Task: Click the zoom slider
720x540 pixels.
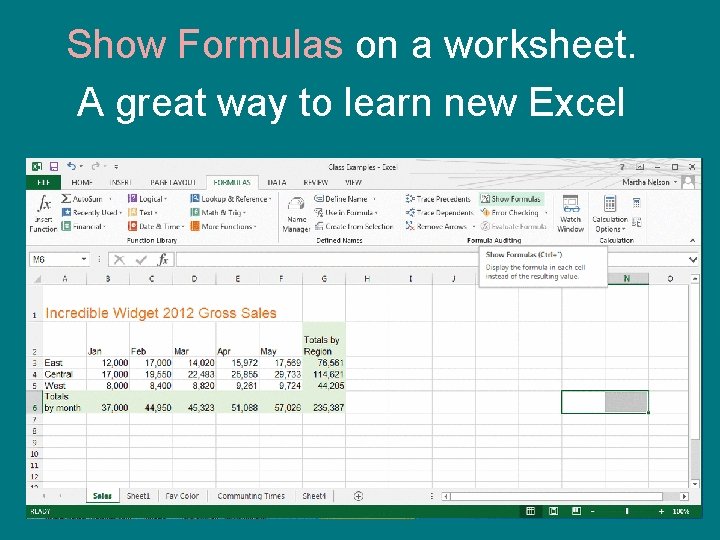Action: [x=626, y=511]
